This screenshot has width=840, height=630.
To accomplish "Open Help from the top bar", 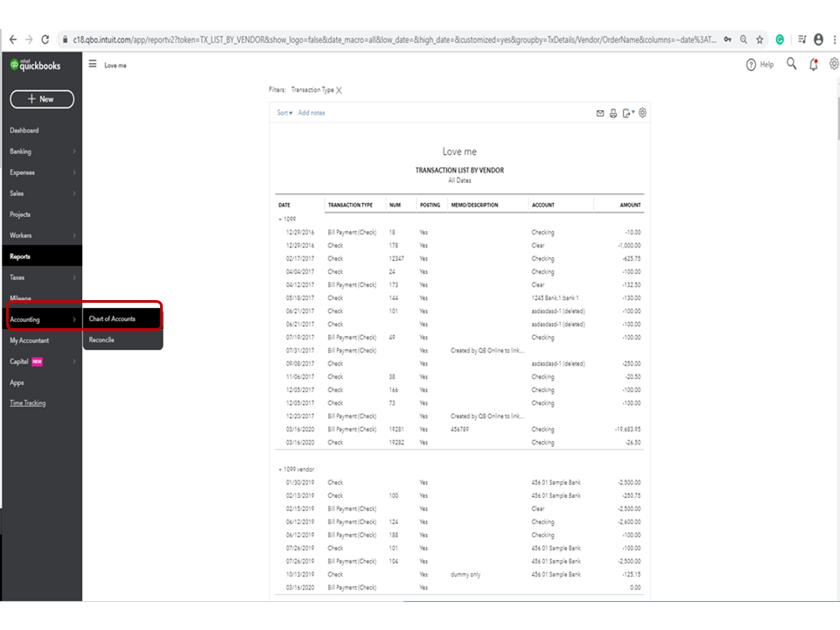I will pyautogui.click(x=759, y=65).
